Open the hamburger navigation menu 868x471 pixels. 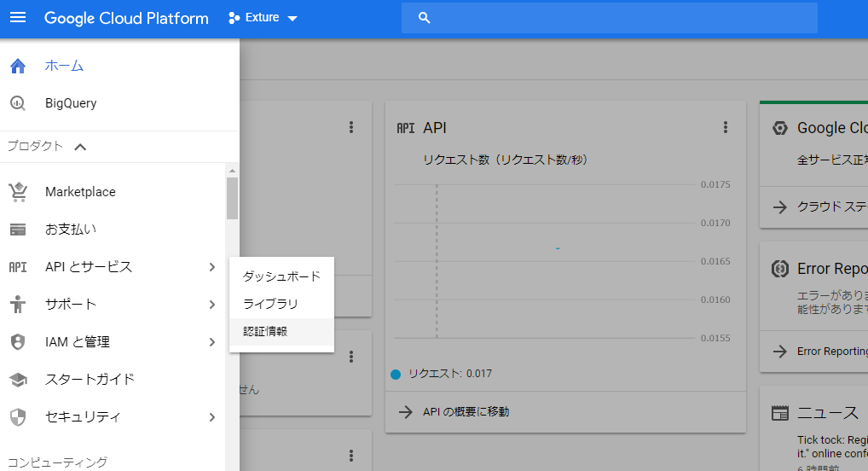[18, 18]
